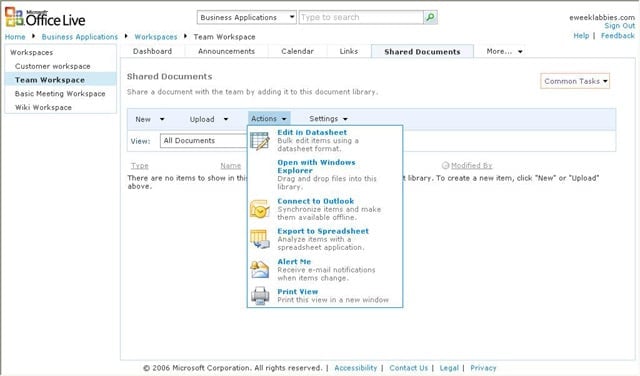This screenshot has height=376, width=640.
Task: Click the Alert Me envelope icon
Action: click(x=260, y=269)
